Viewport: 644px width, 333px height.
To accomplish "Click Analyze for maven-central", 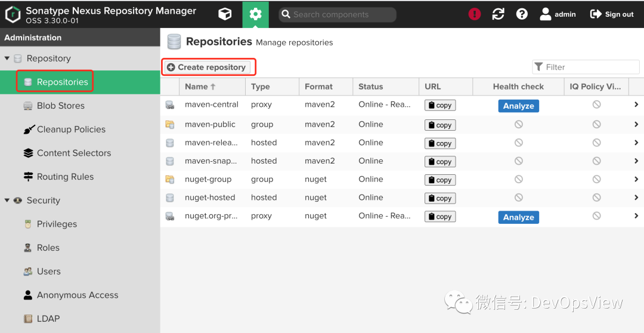I will point(518,106).
